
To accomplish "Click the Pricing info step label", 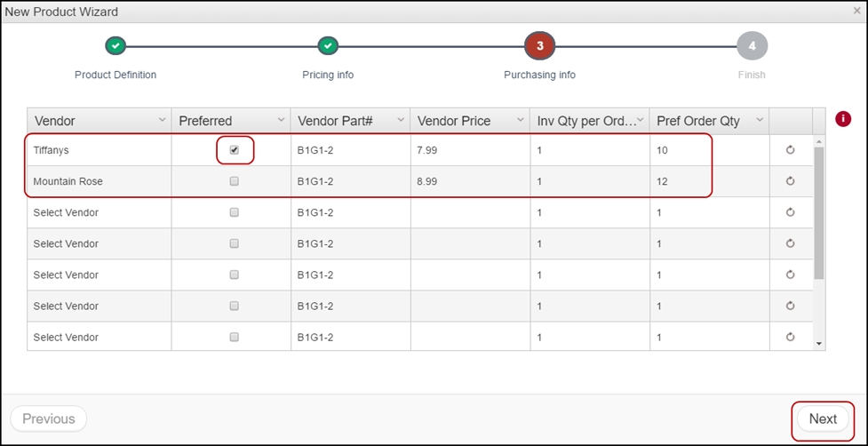I will [x=328, y=75].
